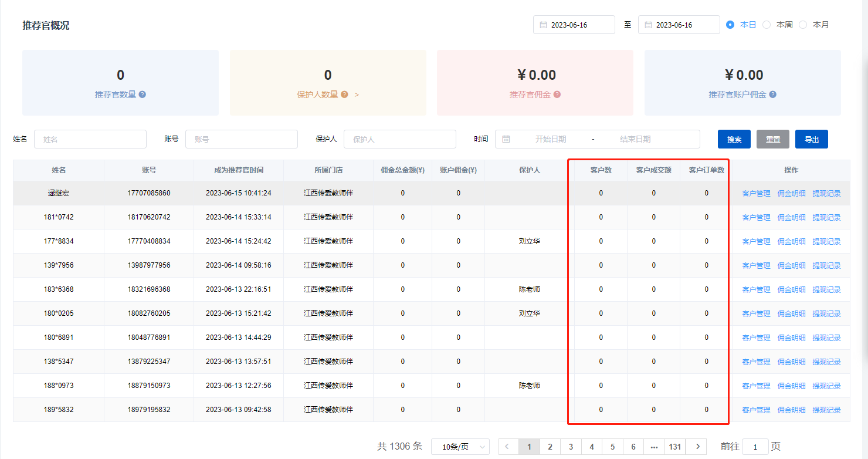Screen dimensions: 868x459
Task: Open the arrow beside 保护人数量
Action: point(357,95)
